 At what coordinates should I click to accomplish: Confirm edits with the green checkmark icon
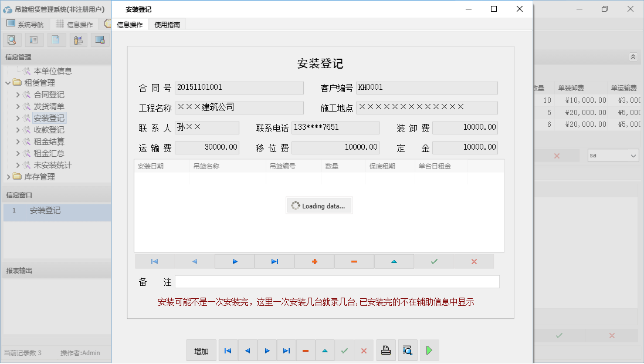(434, 261)
